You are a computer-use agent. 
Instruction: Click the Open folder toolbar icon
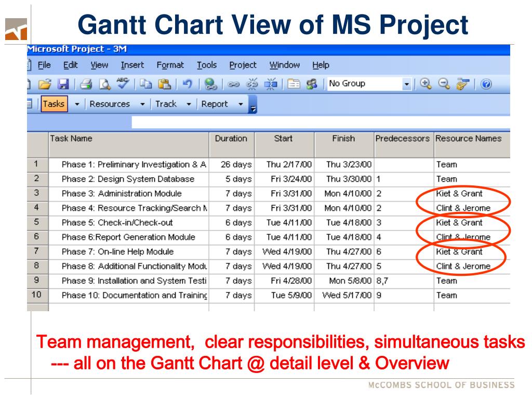[x=45, y=84]
